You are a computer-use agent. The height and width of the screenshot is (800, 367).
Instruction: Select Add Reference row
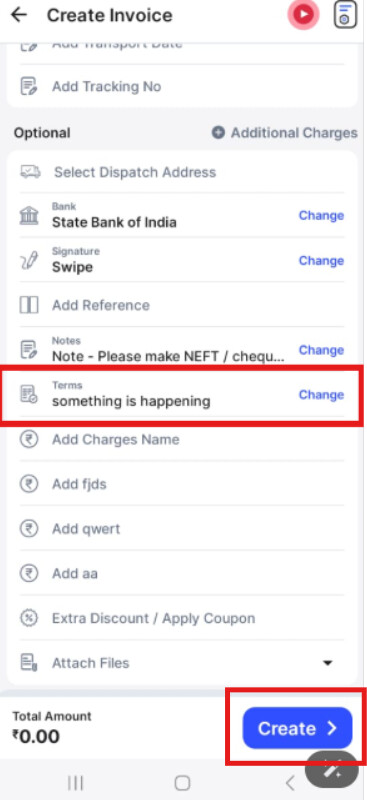coord(182,305)
